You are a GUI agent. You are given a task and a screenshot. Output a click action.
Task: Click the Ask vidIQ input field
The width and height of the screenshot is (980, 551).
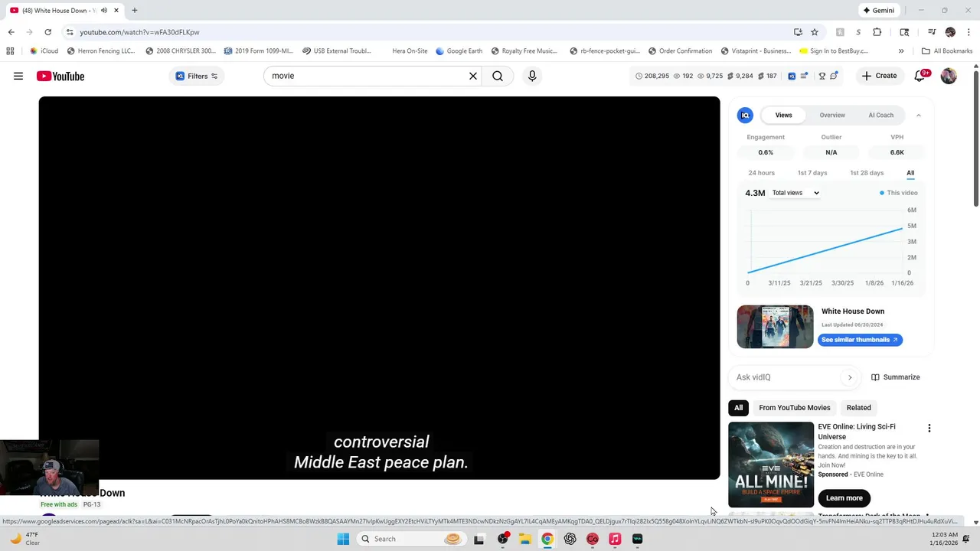tap(787, 377)
